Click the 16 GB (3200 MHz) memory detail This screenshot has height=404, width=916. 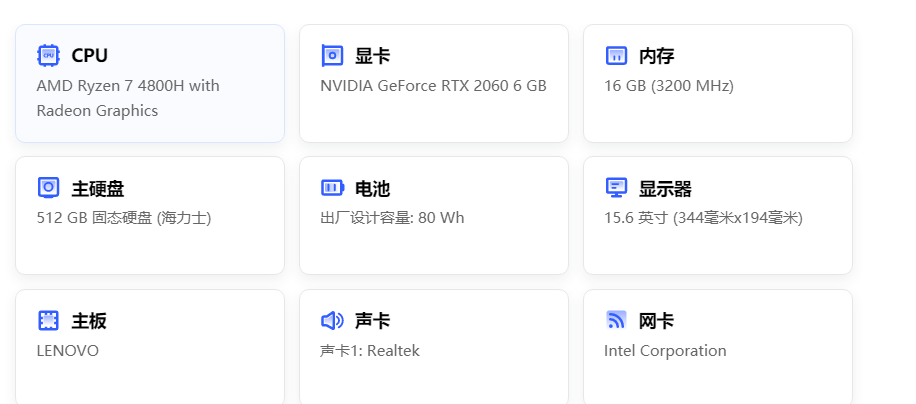(668, 86)
